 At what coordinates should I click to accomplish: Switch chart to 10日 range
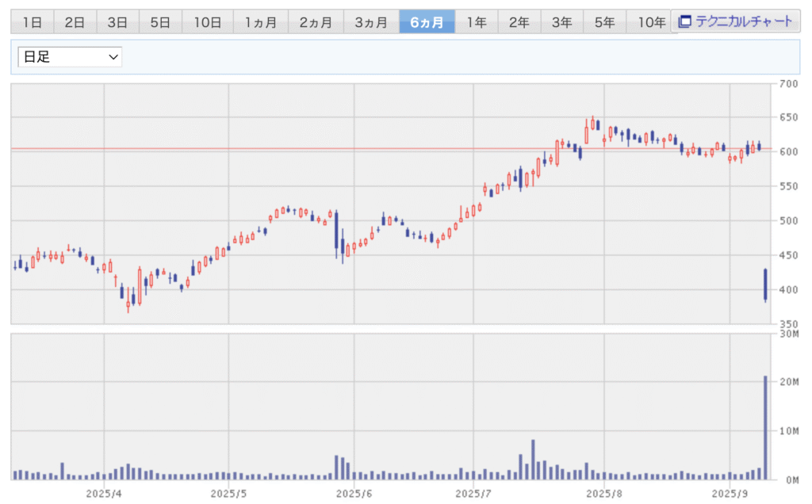pyautogui.click(x=207, y=22)
